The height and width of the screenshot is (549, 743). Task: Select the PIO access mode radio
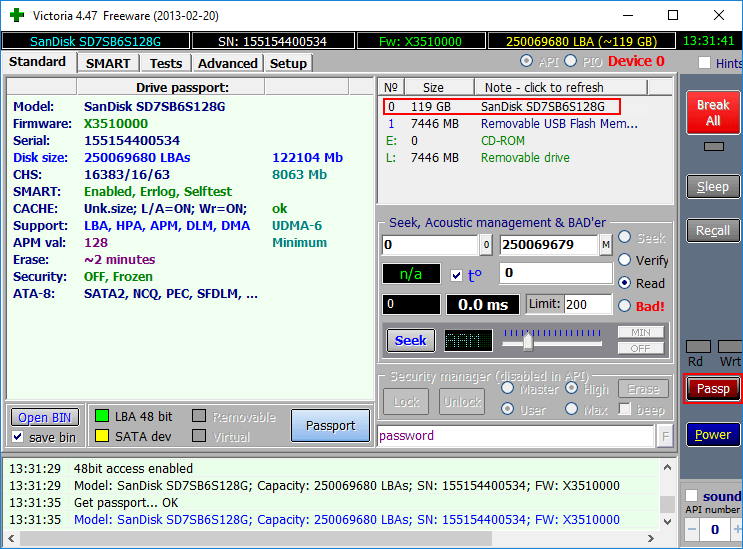point(571,61)
